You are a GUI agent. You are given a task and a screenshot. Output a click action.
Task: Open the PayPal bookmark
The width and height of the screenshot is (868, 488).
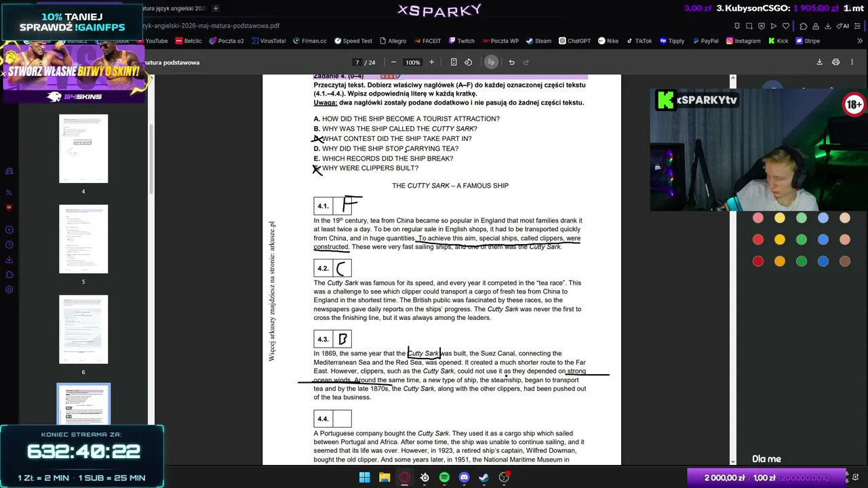point(705,41)
